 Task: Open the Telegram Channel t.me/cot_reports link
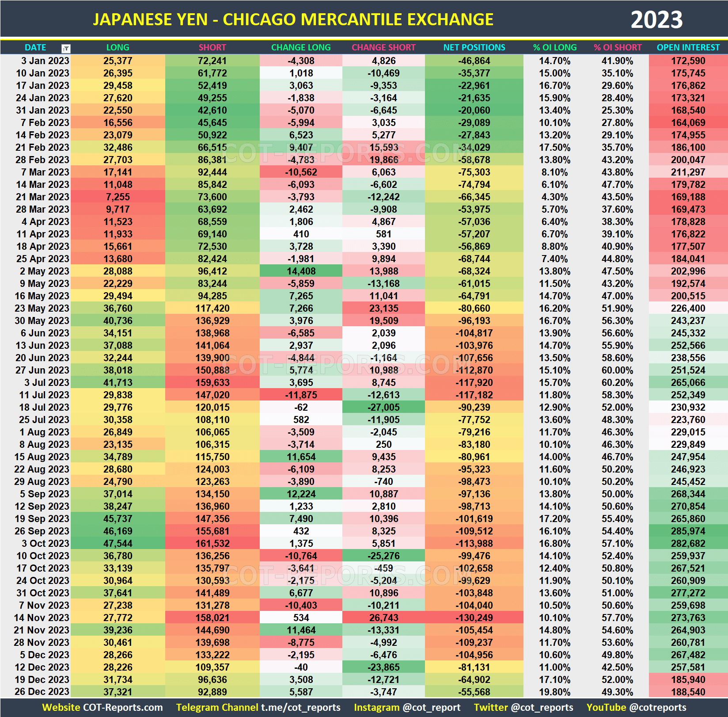[258, 707]
